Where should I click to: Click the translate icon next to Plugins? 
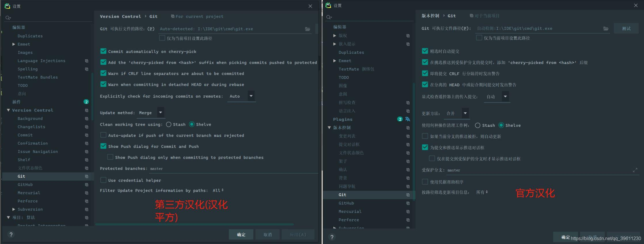[x=408, y=119]
